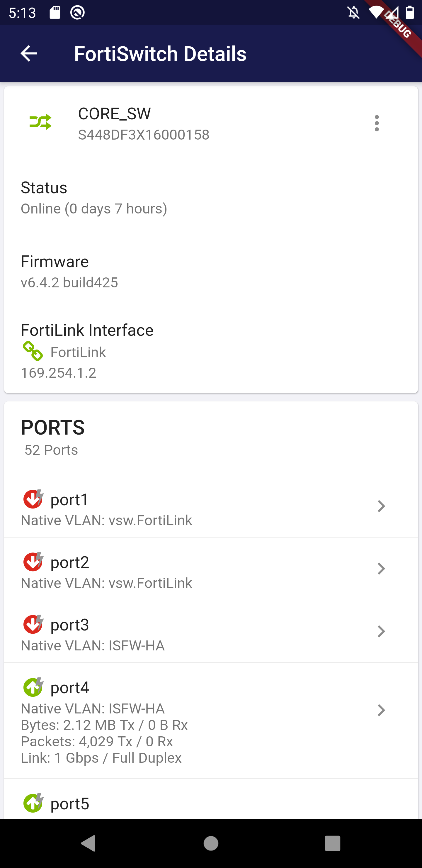Tap firmware version 'v6.4.2 build425'

coord(69,282)
